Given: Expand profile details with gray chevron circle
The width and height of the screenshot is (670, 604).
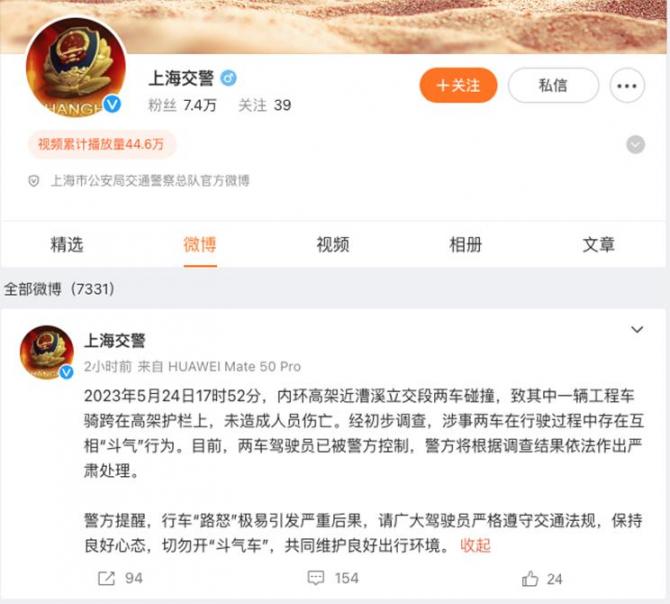Looking at the screenshot, I should coord(635,145).
